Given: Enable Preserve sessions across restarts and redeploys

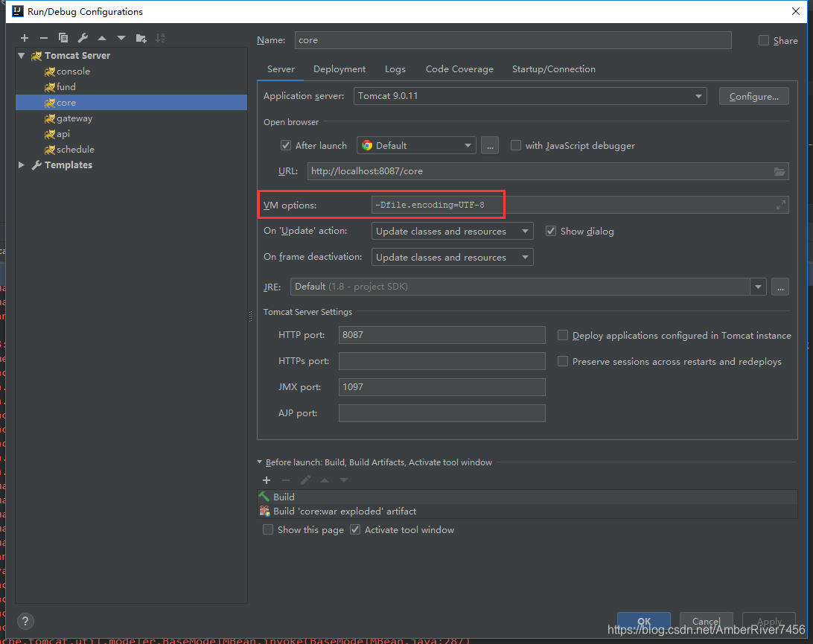Looking at the screenshot, I should [x=563, y=361].
